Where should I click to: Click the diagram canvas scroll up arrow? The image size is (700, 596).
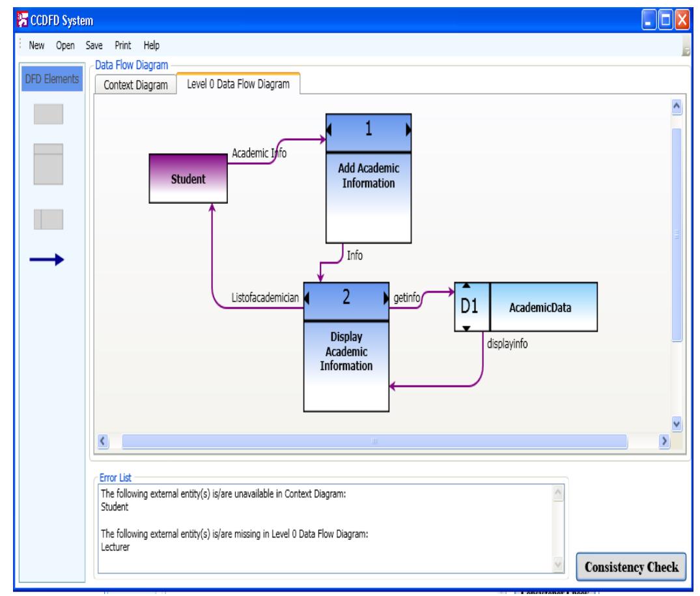coord(677,106)
